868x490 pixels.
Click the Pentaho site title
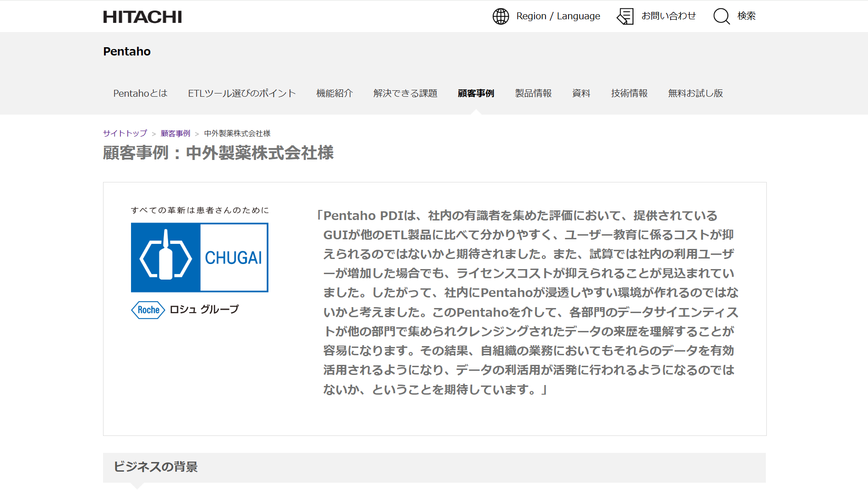pos(126,51)
